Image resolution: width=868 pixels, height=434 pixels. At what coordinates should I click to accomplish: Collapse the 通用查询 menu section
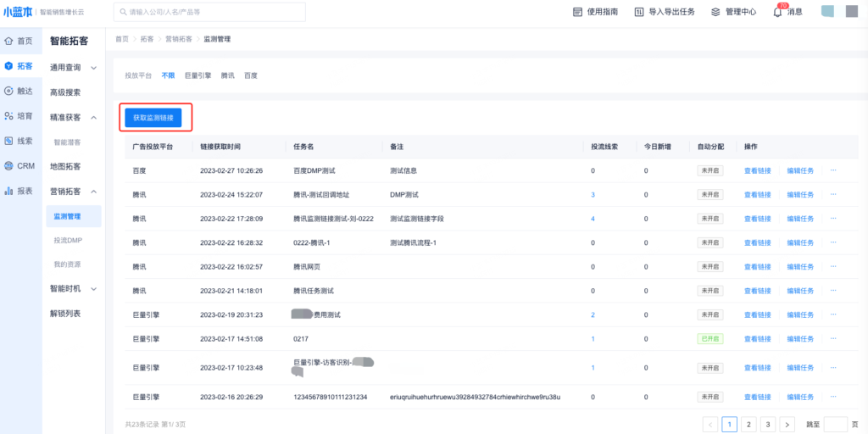(x=93, y=68)
